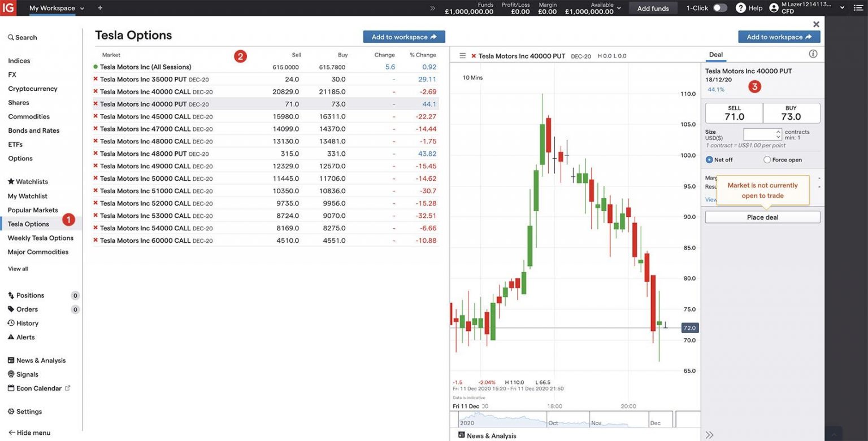This screenshot has height=441, width=868.
Task: Switch to the Deal tab
Action: point(715,54)
